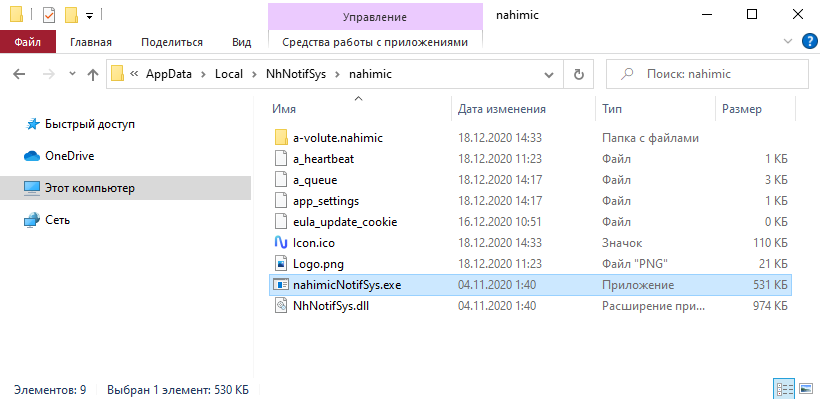Expand the arrow after AppData in path

[203, 74]
